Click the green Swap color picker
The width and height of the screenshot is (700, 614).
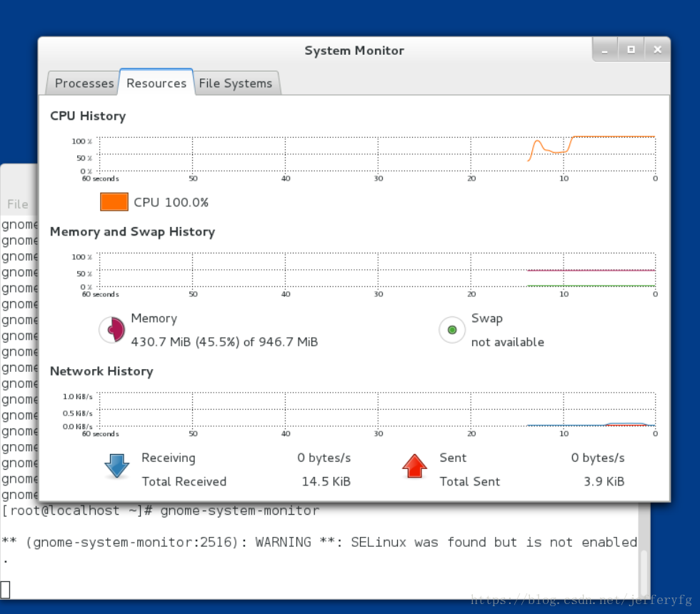click(x=451, y=330)
